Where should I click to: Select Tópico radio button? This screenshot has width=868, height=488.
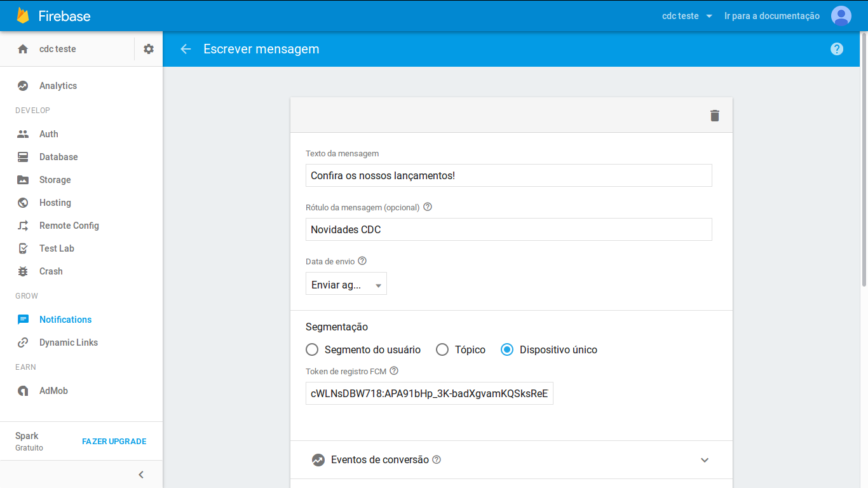tap(442, 349)
